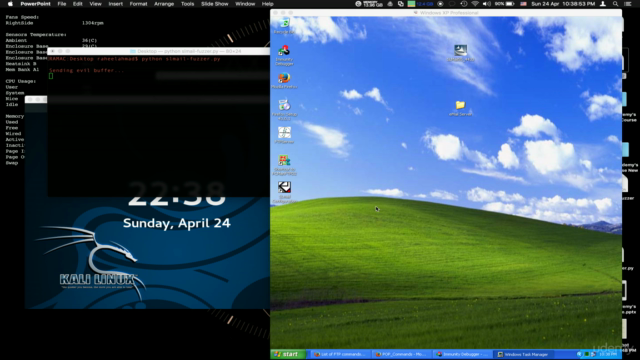640x360 pixels.
Task: Click the user account icon in menu bar
Action: pos(603,4)
